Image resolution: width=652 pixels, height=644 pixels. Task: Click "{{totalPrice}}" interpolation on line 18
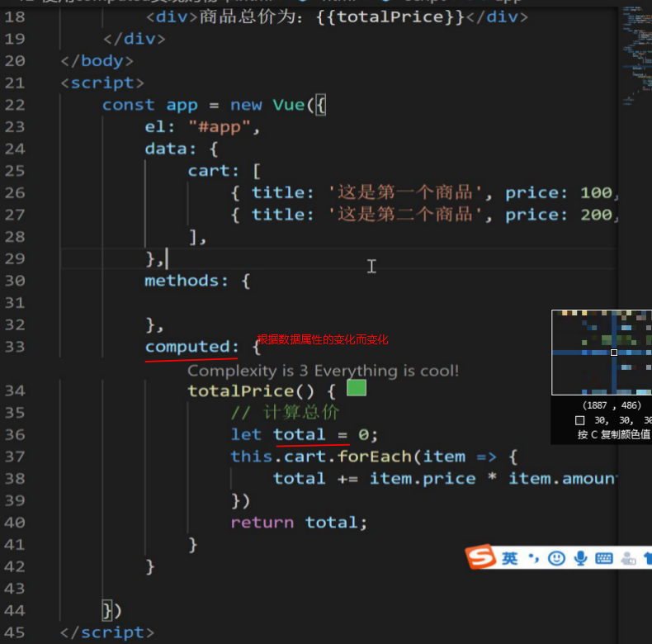(390, 17)
